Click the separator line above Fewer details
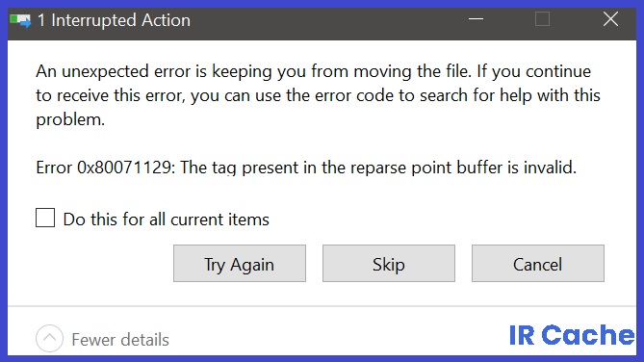This screenshot has height=362, width=644. click(322, 306)
